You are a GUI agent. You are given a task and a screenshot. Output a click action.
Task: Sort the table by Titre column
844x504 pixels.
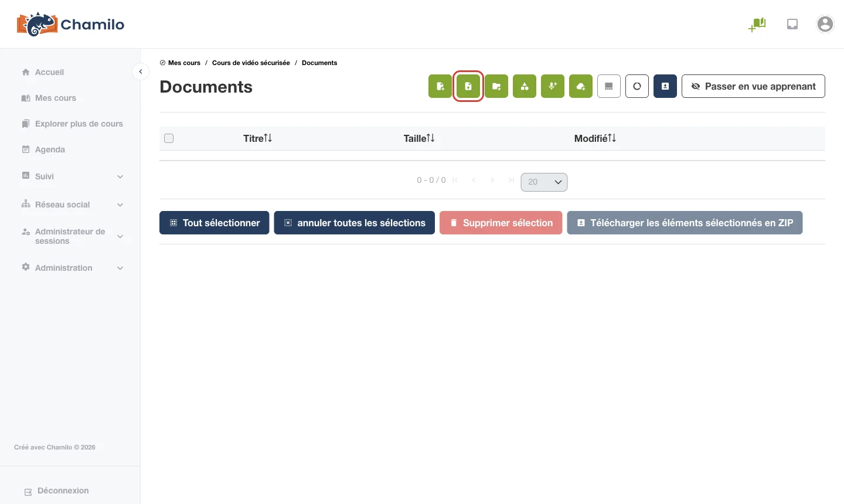(257, 138)
